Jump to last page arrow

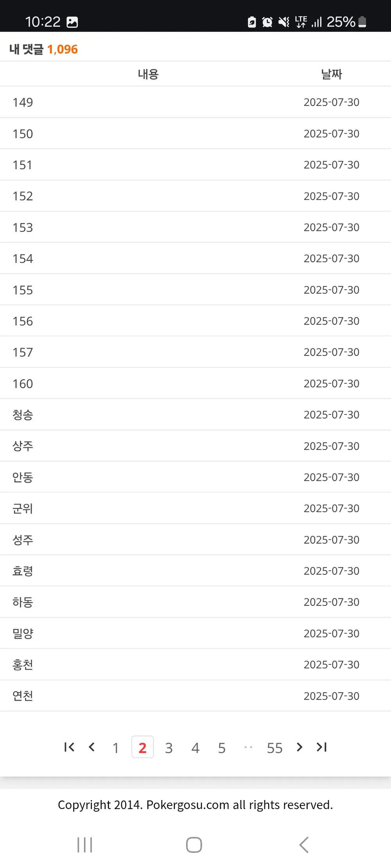point(322,747)
